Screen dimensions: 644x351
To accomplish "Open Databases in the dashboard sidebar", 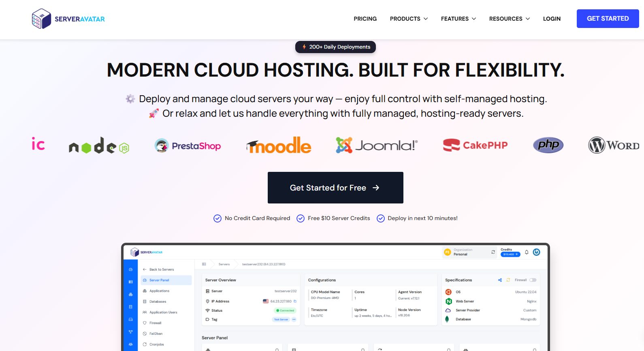I will coord(158,302).
